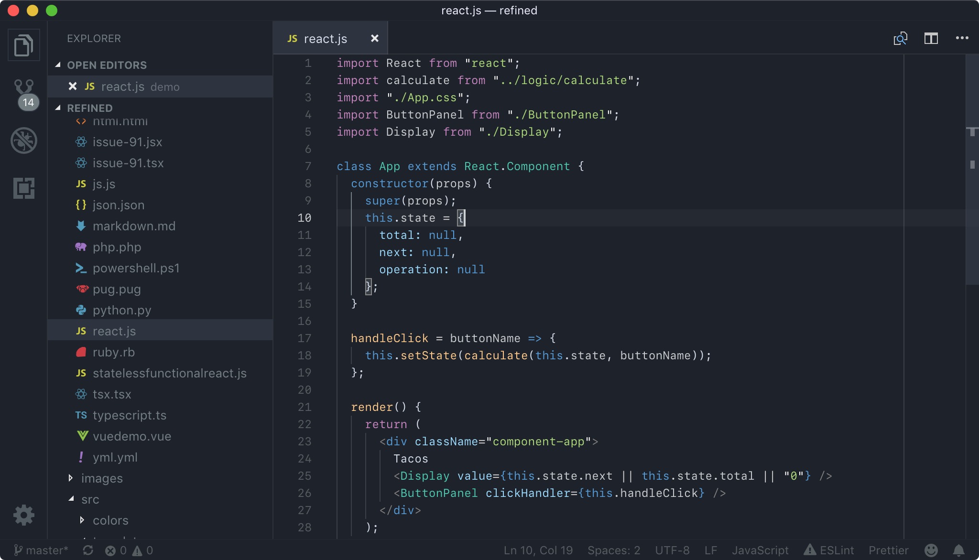
Task: Click JavaScript language mode in status bar
Action: [x=760, y=550]
